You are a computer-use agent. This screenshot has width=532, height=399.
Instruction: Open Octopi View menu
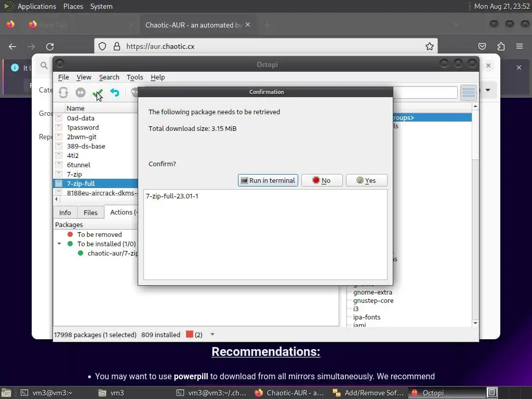[x=84, y=77]
